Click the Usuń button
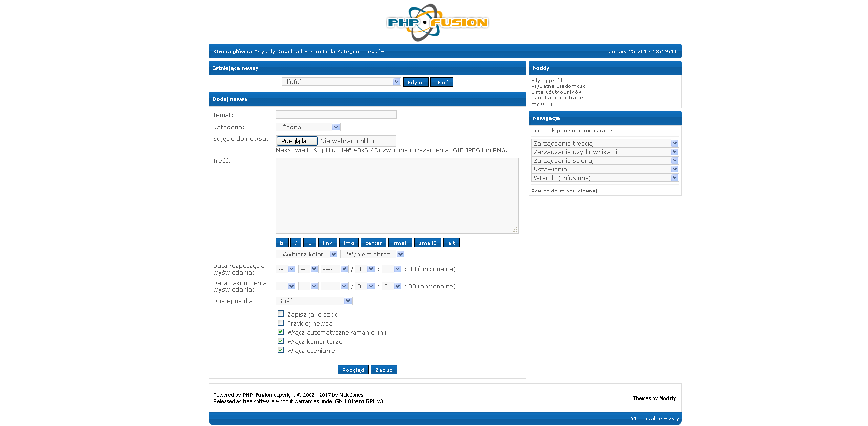This screenshot has width=868, height=426. click(x=442, y=82)
